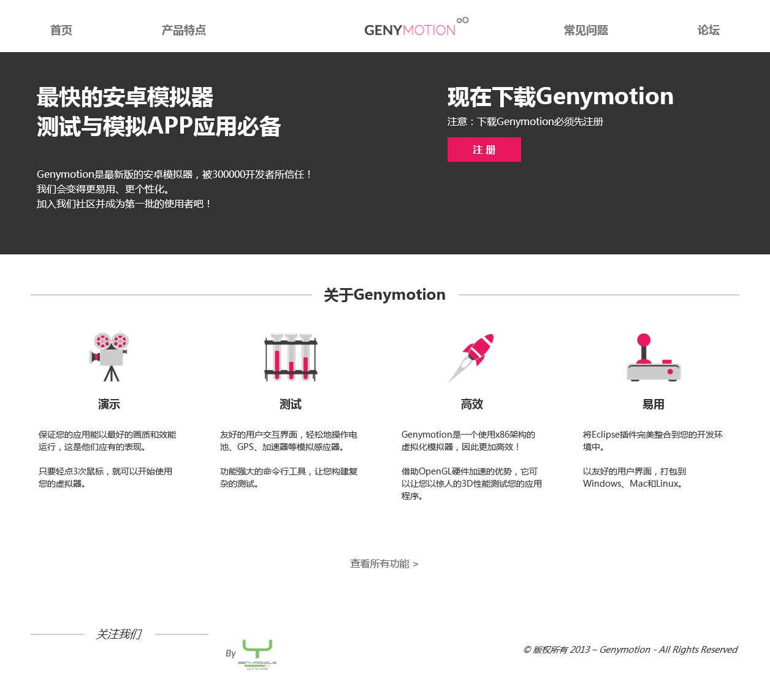
Task: Go to the 产品特点 features page
Action: point(184,30)
